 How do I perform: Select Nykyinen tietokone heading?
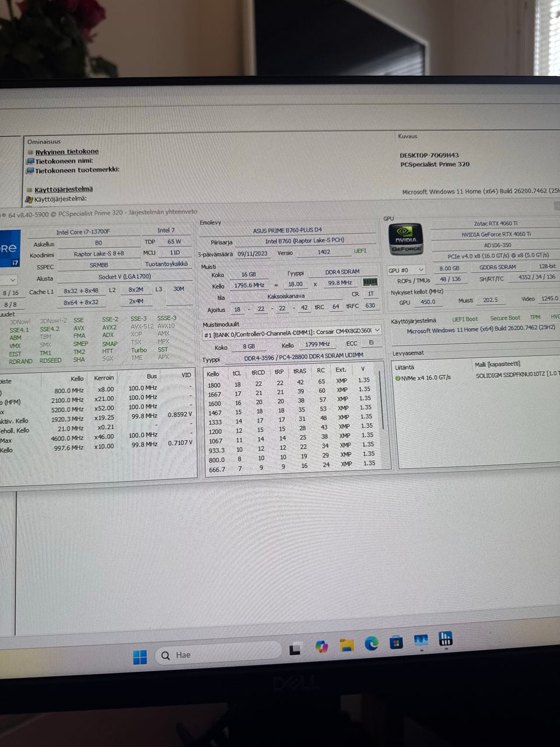click(x=66, y=152)
